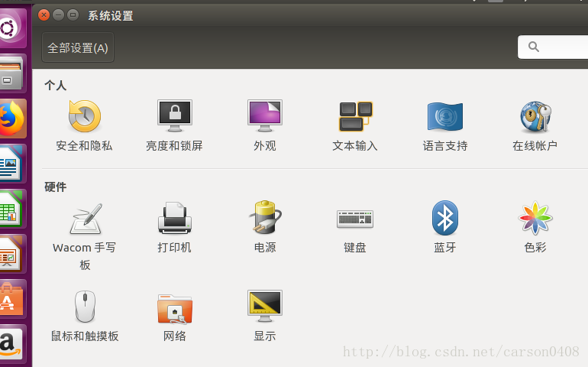Viewport: 588px width, 367px height.
Task: Open Online Accounts (在线帐户) icon
Action: pyautogui.click(x=535, y=116)
